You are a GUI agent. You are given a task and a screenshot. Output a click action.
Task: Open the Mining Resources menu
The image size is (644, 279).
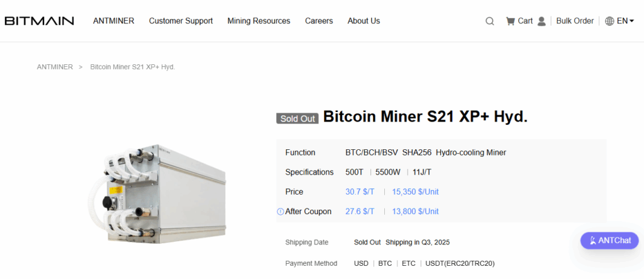(x=258, y=21)
